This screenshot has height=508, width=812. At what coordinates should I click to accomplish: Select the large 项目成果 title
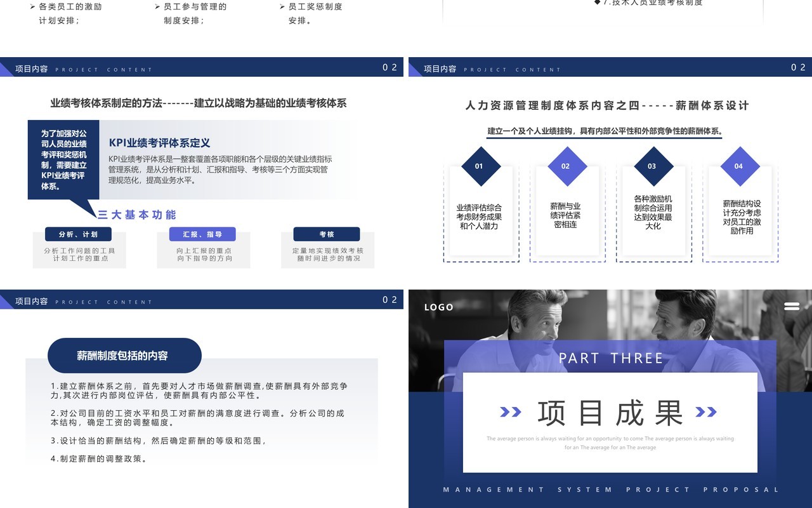pyautogui.click(x=610, y=413)
